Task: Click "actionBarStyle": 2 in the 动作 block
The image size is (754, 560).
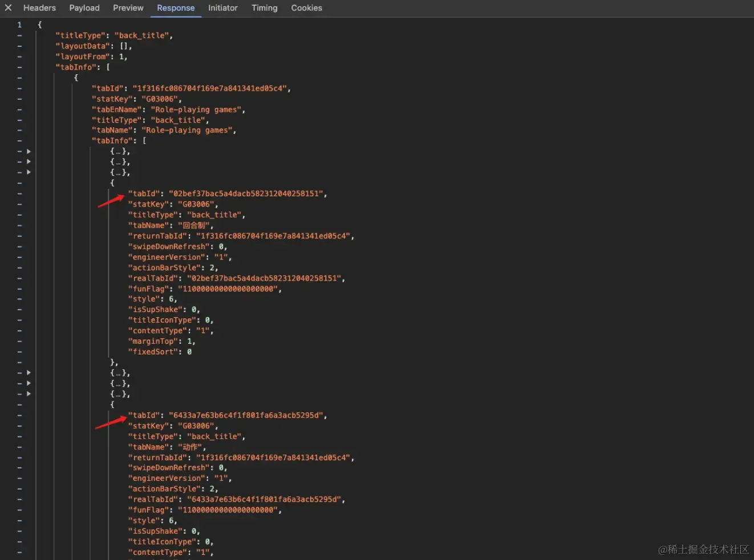Action: pyautogui.click(x=173, y=489)
